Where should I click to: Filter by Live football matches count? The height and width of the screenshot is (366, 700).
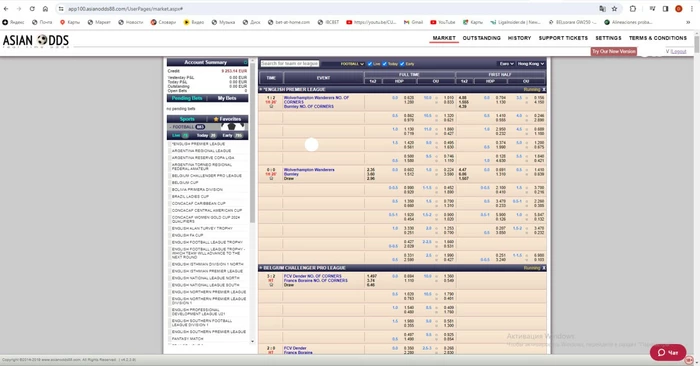point(180,135)
